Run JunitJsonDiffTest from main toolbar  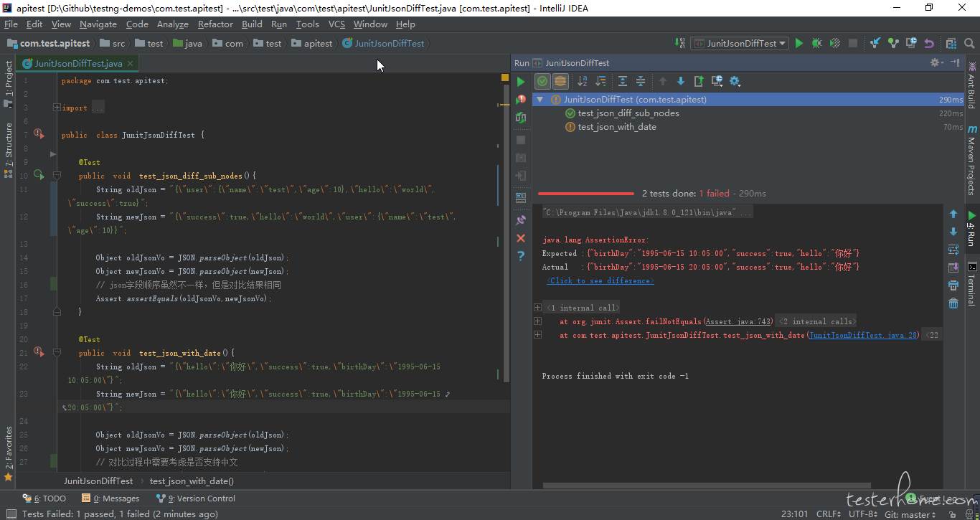(x=799, y=43)
